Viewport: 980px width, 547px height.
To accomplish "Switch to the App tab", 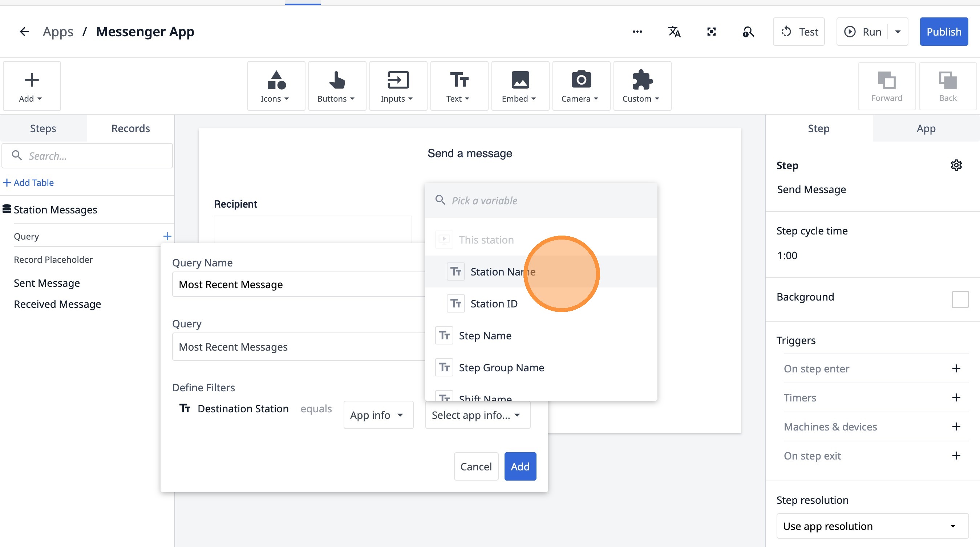I will point(926,128).
